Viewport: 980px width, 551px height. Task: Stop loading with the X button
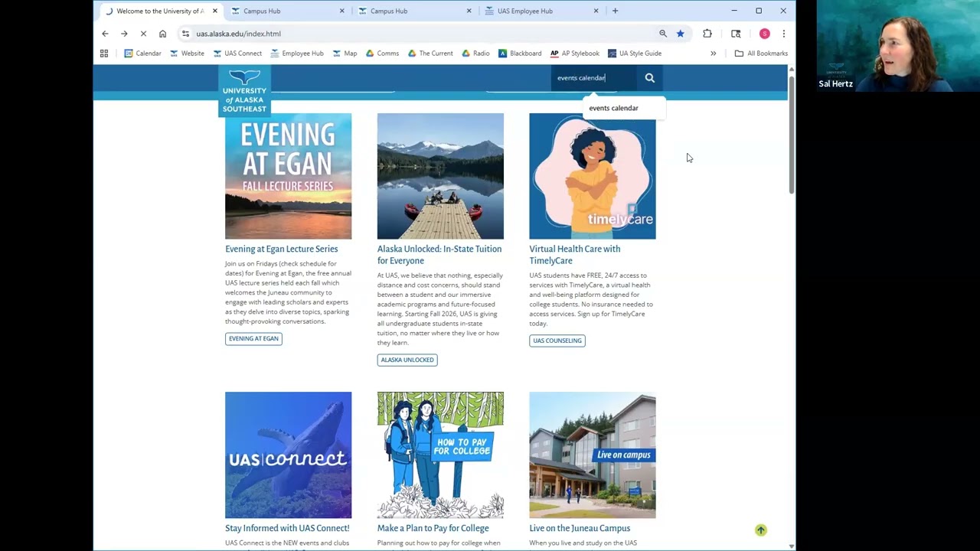click(x=143, y=34)
